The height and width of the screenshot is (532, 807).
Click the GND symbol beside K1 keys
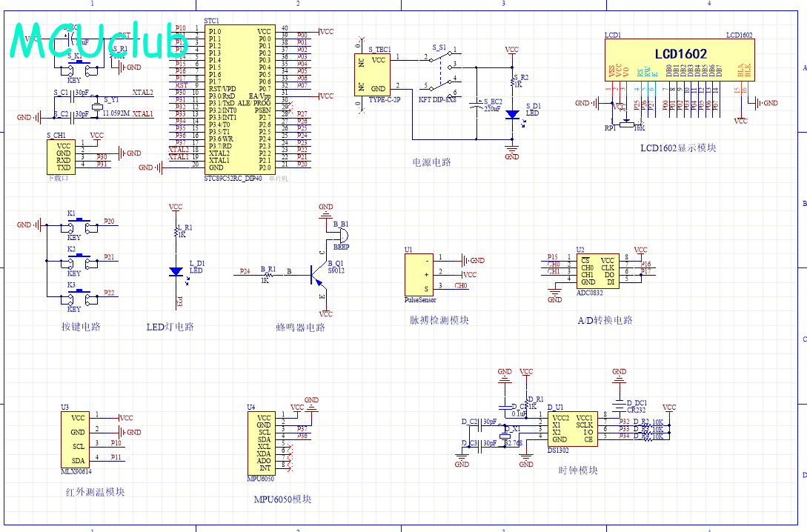pyautogui.click(x=29, y=225)
